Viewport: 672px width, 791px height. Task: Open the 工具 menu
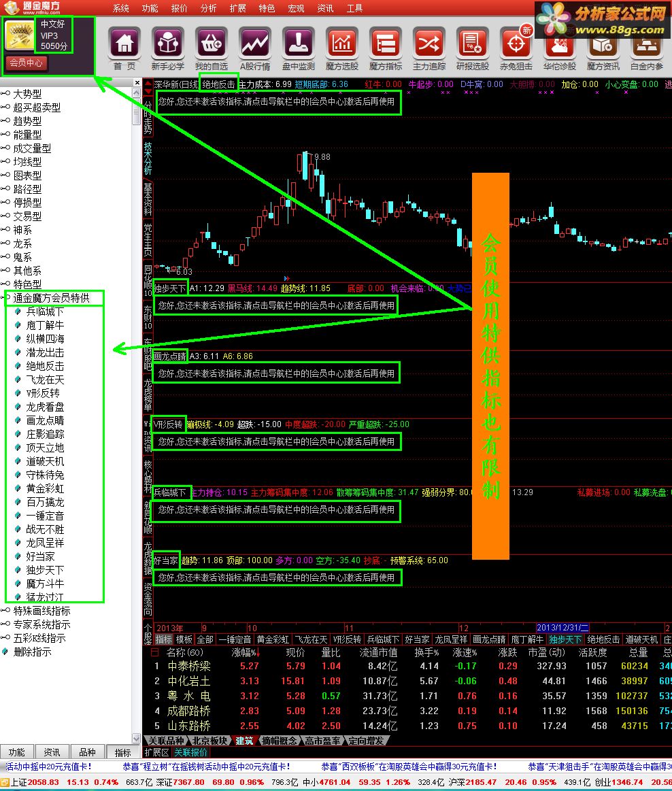[x=354, y=8]
